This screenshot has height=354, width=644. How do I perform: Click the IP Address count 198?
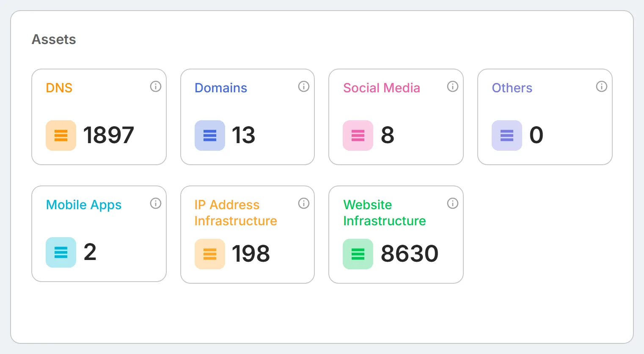(251, 254)
